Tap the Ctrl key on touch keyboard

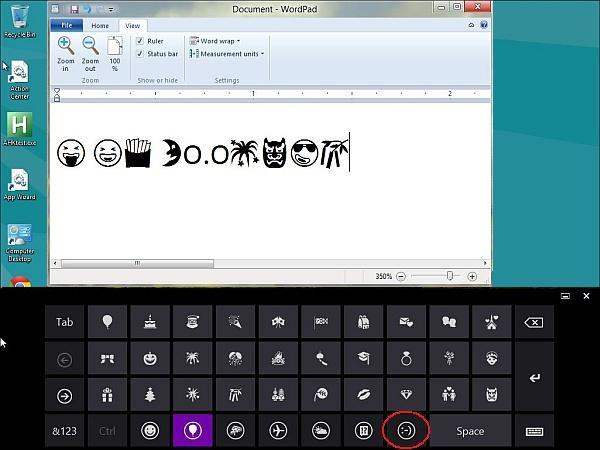pyautogui.click(x=107, y=431)
